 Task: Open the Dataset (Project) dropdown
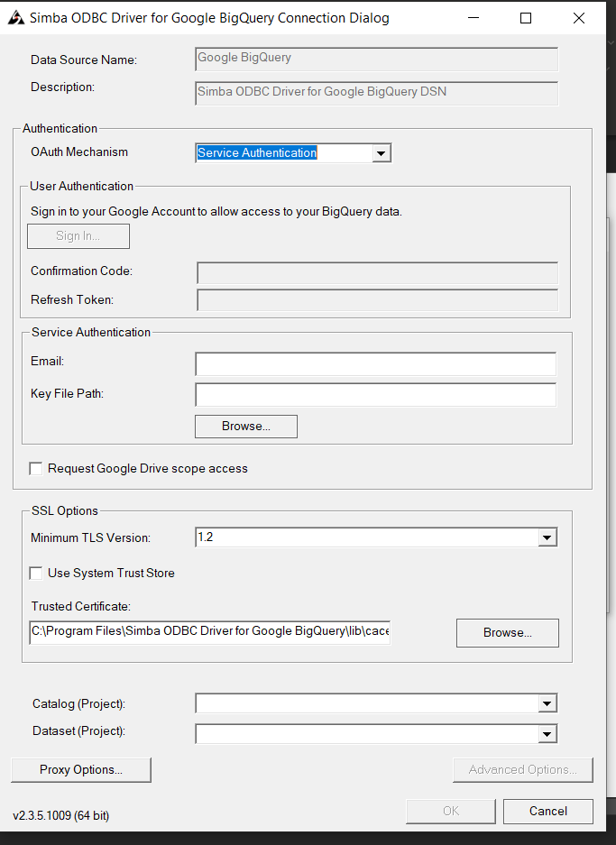547,734
